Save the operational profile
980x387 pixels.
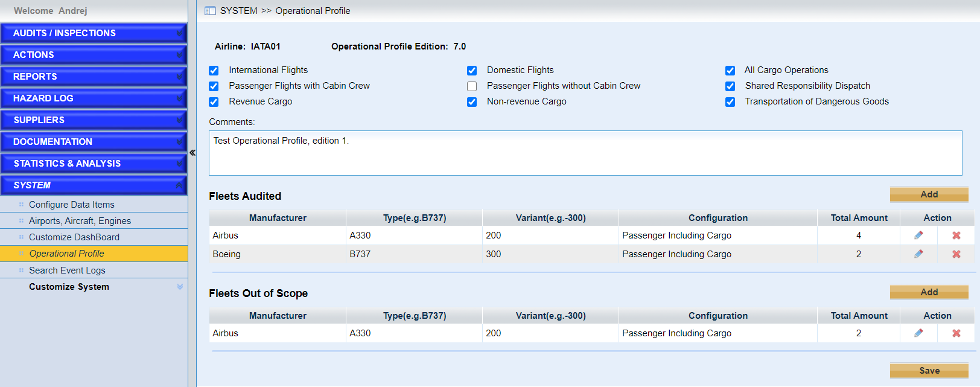click(x=929, y=371)
